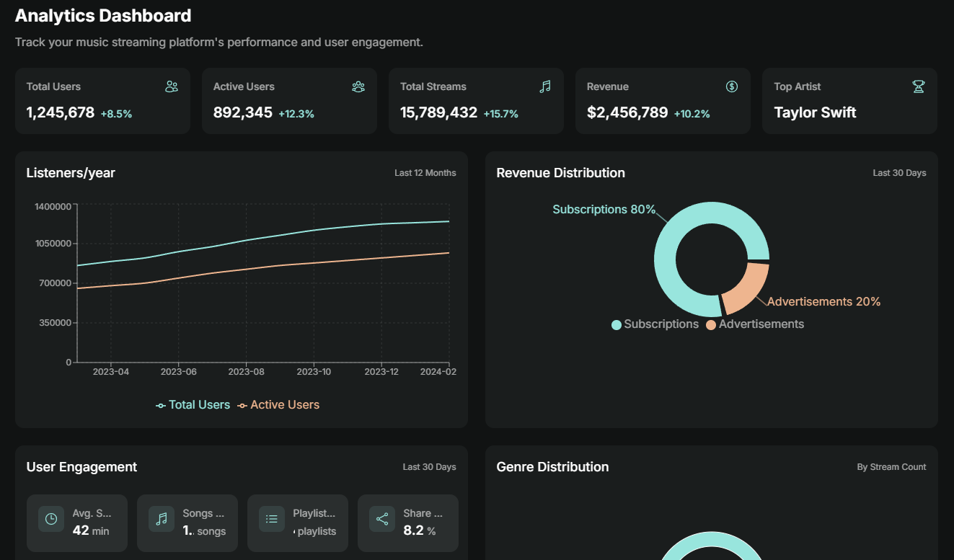Viewport: 954px width, 560px height.
Task: Click the 2023-04 axis label
Action: (111, 372)
